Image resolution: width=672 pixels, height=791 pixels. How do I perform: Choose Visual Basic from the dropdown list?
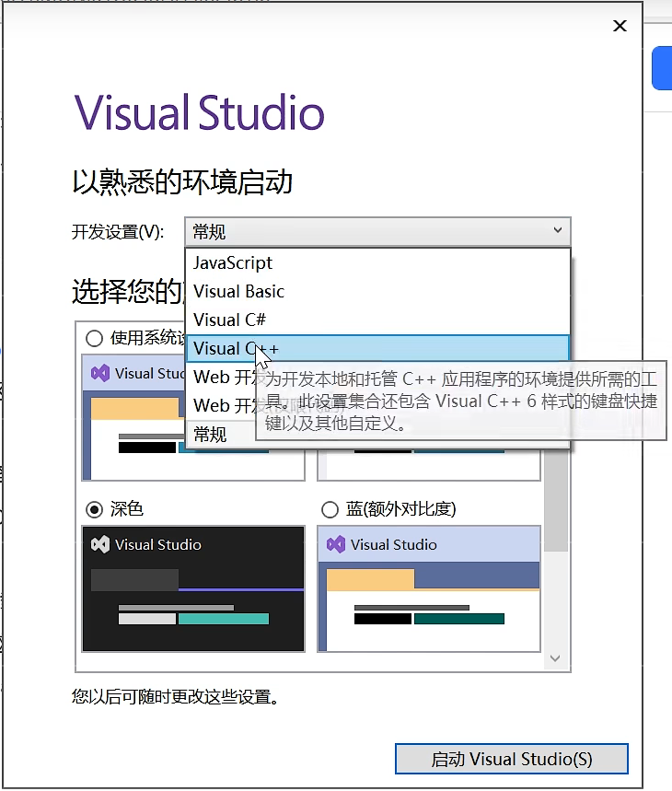[377, 292]
